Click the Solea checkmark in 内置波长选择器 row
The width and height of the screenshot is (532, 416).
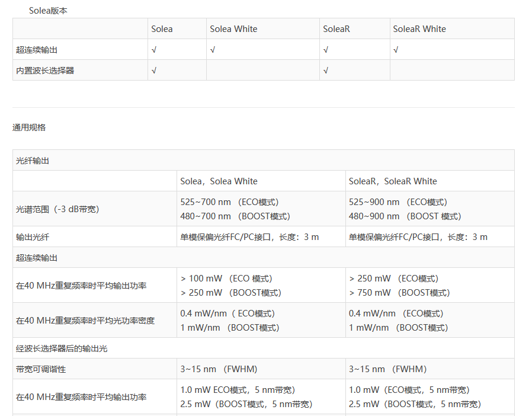pos(154,71)
